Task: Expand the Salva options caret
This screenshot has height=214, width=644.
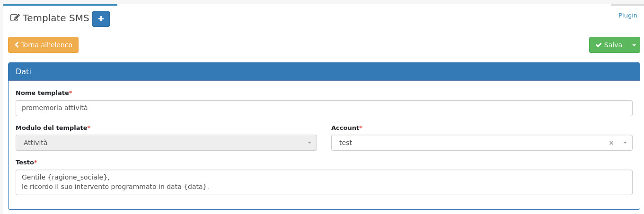Action: coord(634,45)
